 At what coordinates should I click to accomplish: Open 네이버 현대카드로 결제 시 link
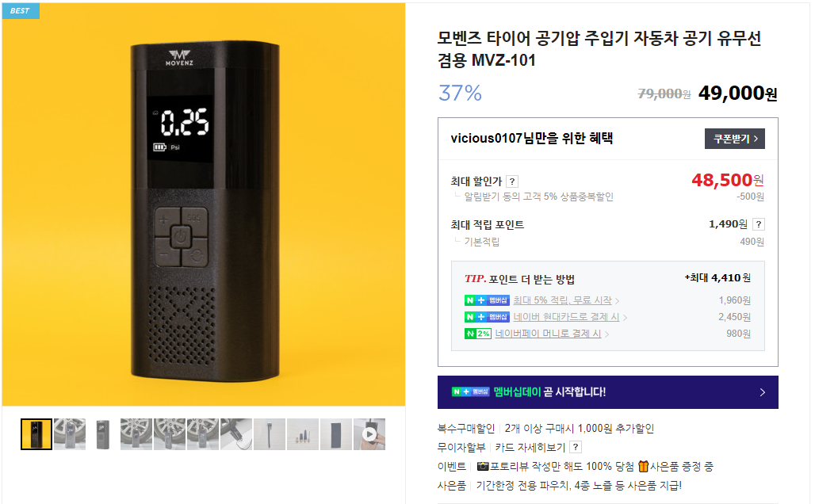tap(566, 317)
